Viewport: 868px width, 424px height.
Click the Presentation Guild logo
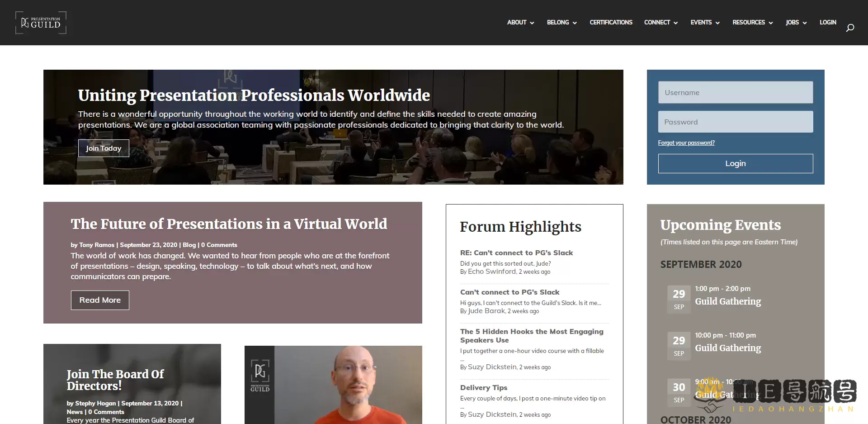click(41, 23)
